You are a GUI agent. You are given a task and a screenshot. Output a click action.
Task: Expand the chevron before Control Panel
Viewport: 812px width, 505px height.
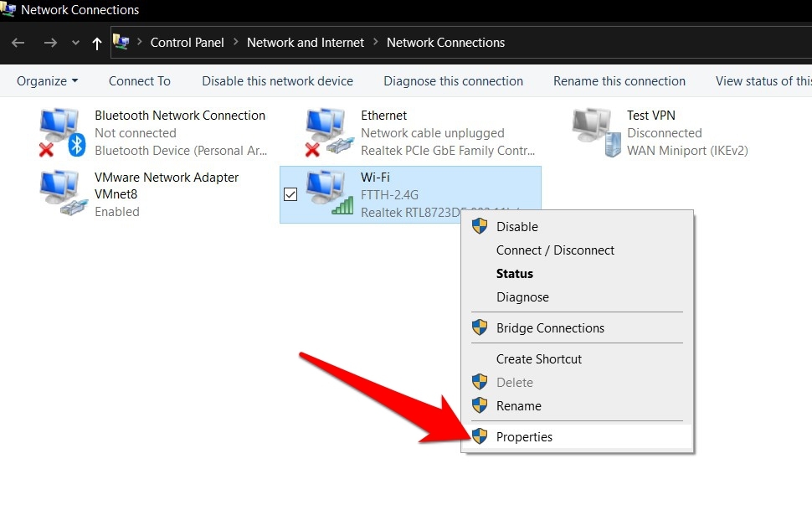(139, 42)
